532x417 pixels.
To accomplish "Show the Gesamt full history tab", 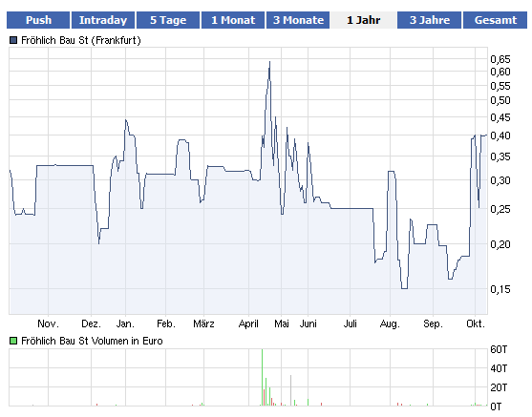I will point(495,20).
